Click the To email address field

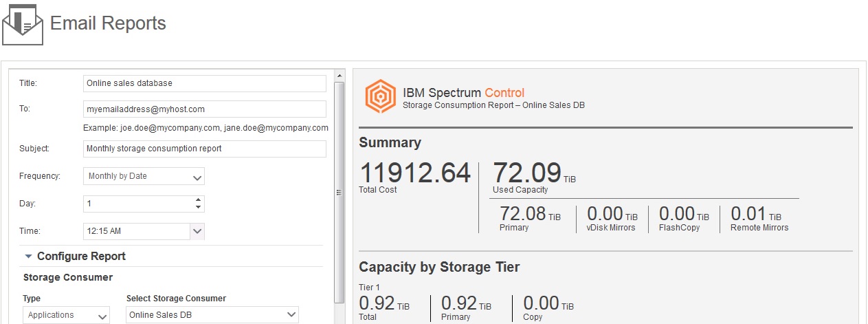point(204,109)
